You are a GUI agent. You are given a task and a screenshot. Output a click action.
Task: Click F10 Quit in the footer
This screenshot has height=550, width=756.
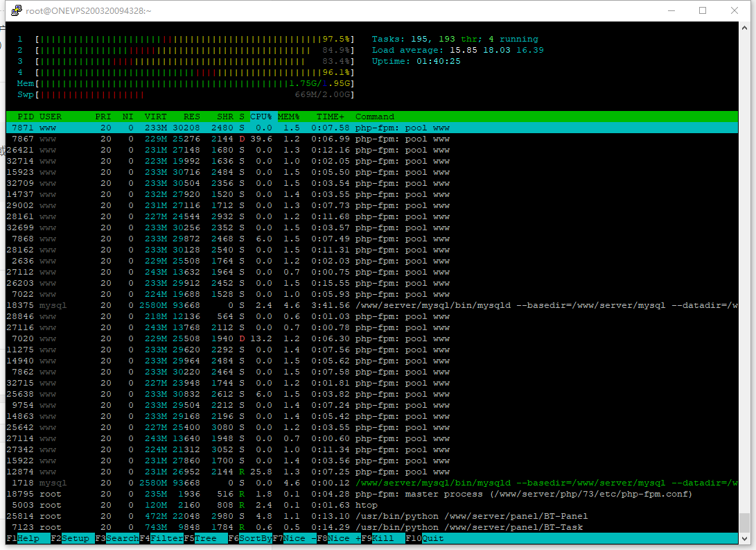[x=425, y=538]
